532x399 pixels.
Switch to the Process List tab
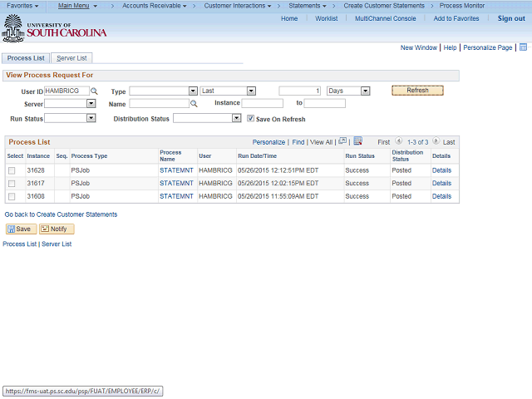click(26, 58)
